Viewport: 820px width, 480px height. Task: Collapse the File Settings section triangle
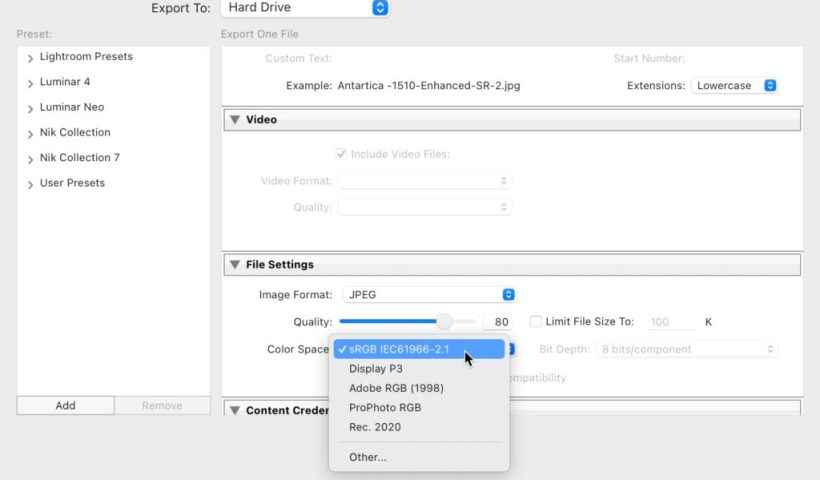tap(235, 265)
